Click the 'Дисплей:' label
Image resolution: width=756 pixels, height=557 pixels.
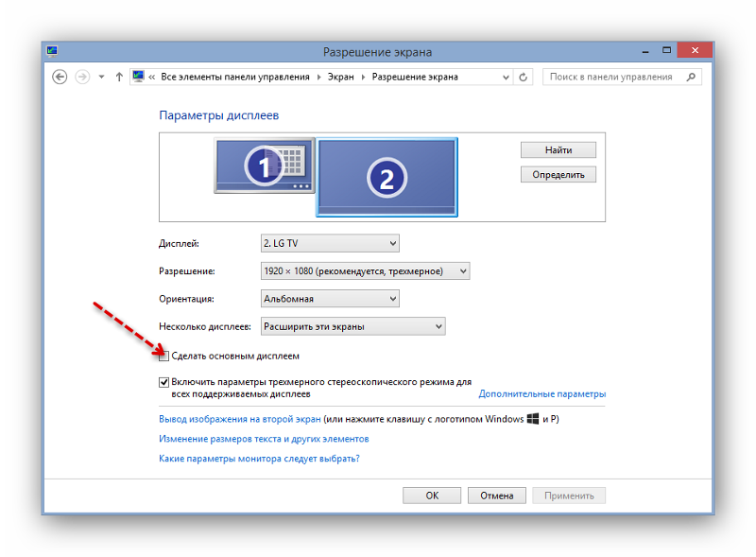pos(179,244)
